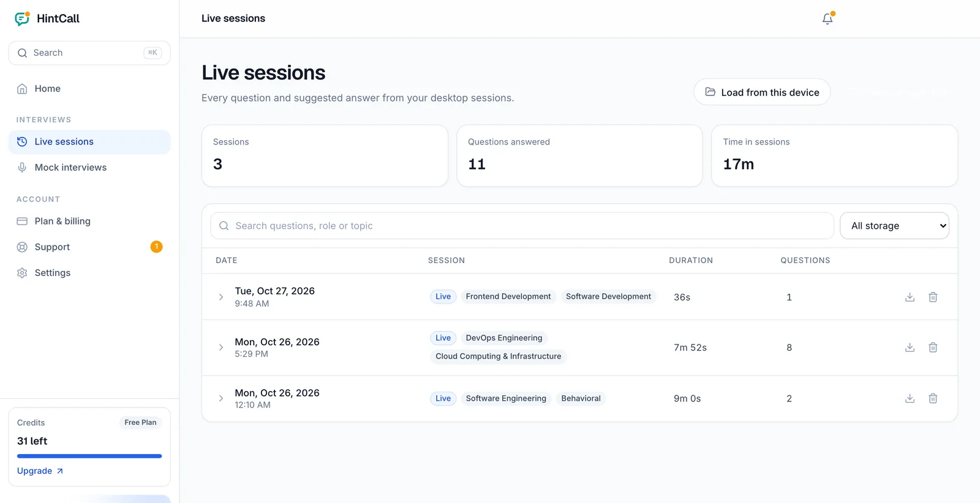Click the Free Plan badge
This screenshot has width=980, height=503.
pyautogui.click(x=140, y=422)
